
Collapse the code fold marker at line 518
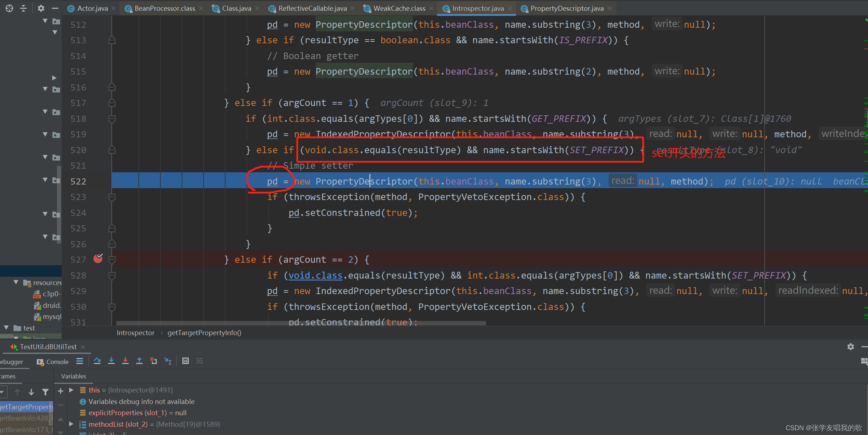coord(112,119)
